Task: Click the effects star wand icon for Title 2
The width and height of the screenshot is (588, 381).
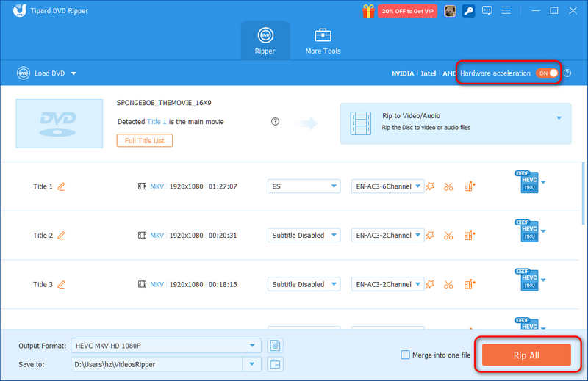Action: [430, 235]
